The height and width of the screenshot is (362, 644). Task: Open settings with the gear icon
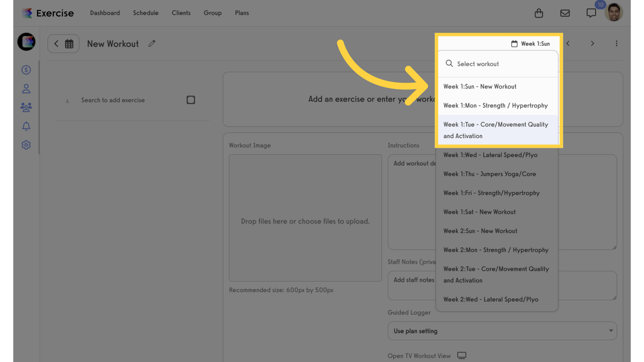(26, 145)
